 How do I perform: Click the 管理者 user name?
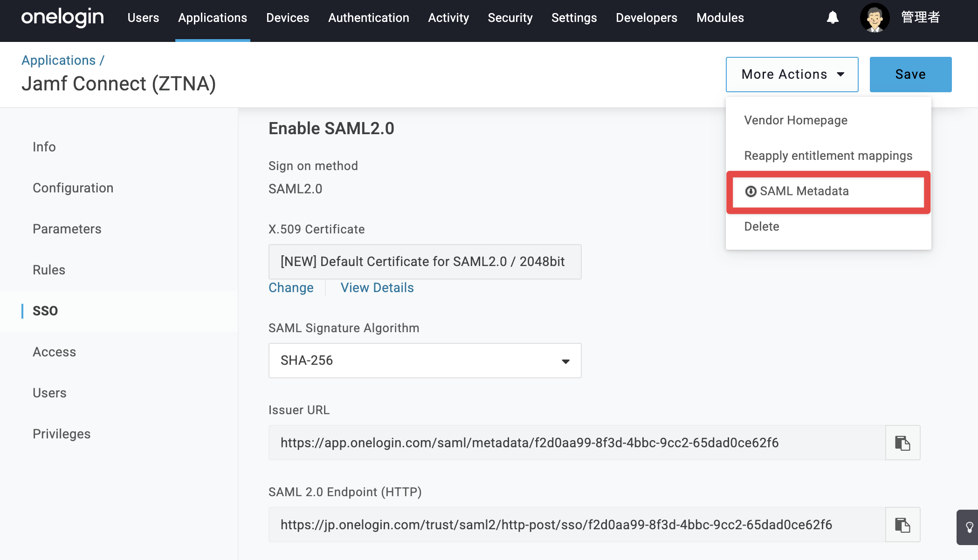coord(920,18)
